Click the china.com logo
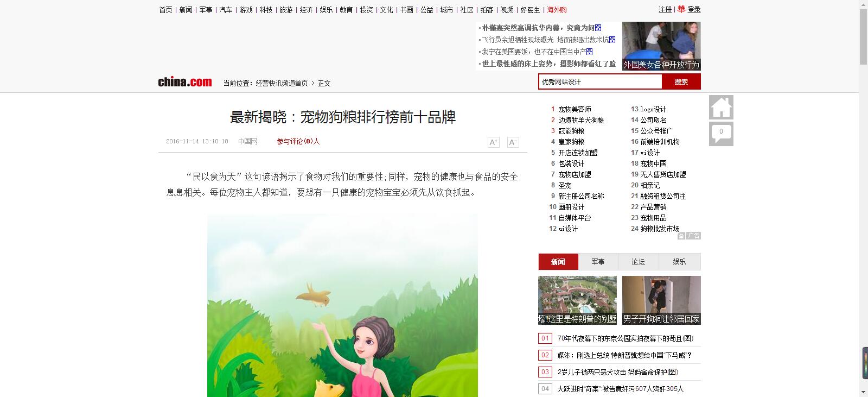This screenshot has width=868, height=397. tap(185, 82)
